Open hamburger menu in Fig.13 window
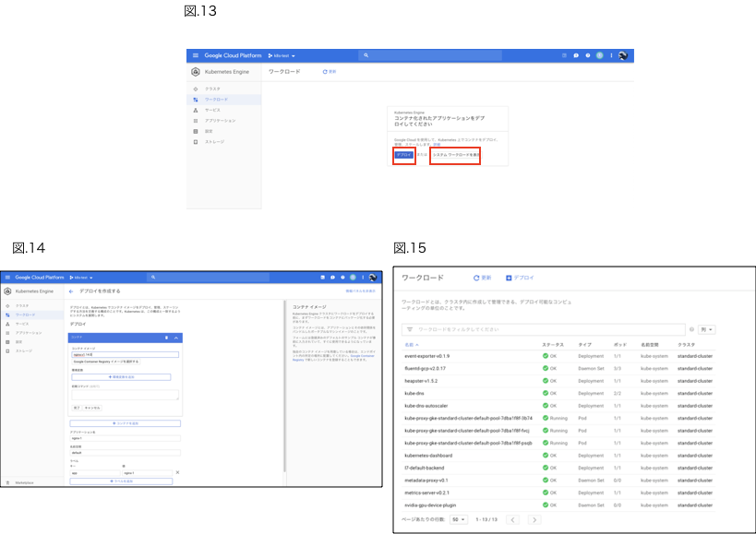Viewport: 756px width, 534px height. coord(196,55)
